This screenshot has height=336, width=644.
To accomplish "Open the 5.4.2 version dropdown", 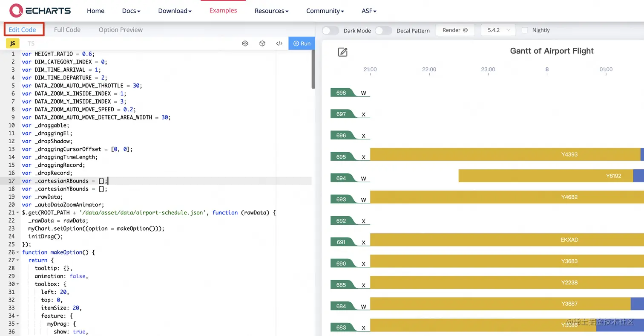I will 498,30.
